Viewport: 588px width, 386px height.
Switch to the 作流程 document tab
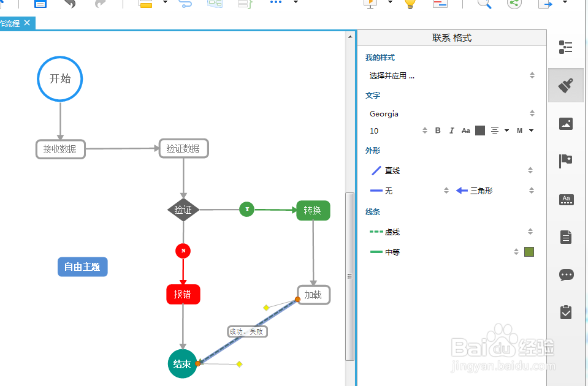(x=11, y=23)
